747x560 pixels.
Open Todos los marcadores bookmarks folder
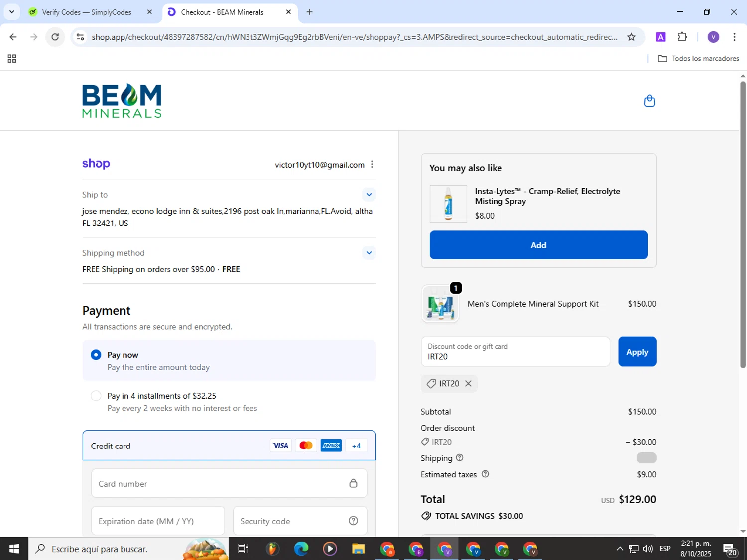coord(698,59)
